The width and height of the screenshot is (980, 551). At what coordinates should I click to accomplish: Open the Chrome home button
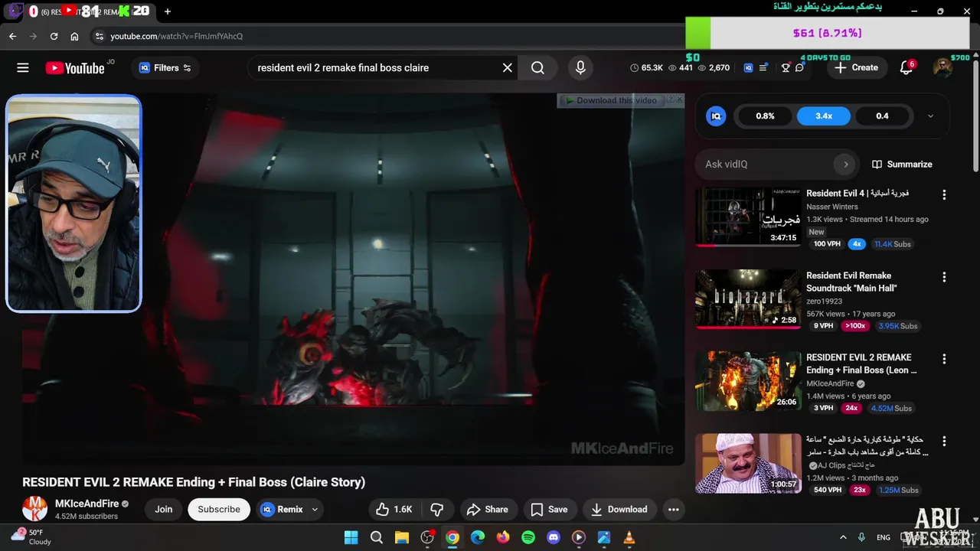[x=74, y=36]
